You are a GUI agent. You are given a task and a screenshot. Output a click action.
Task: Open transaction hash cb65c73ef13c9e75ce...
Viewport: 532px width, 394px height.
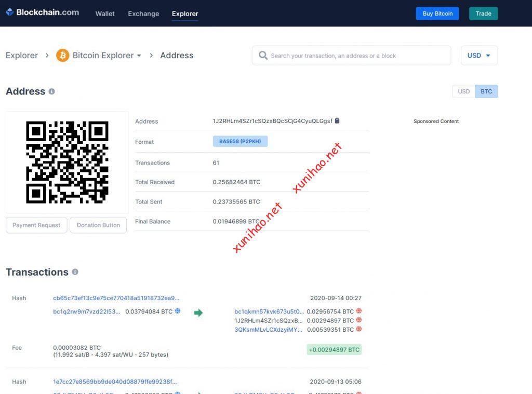tap(116, 298)
